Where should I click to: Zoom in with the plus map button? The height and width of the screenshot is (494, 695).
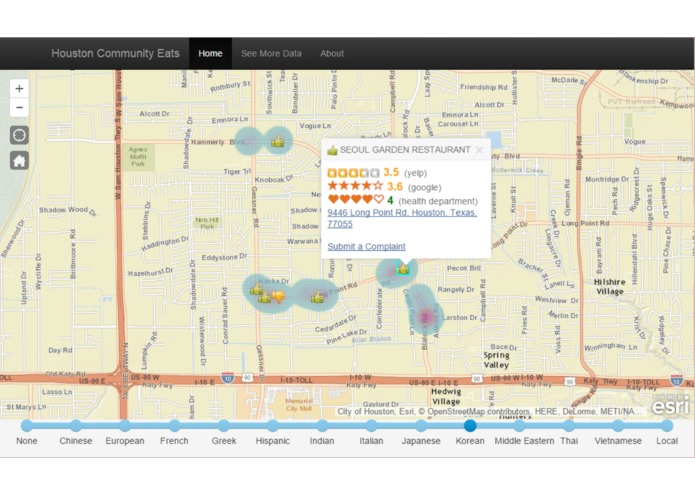click(19, 89)
